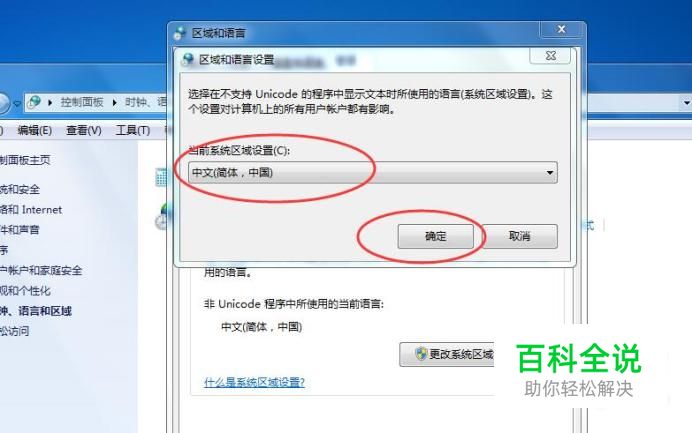The width and height of the screenshot is (692, 433).
Task: Select 网络和 Internet in sidebar
Action: 31,210
